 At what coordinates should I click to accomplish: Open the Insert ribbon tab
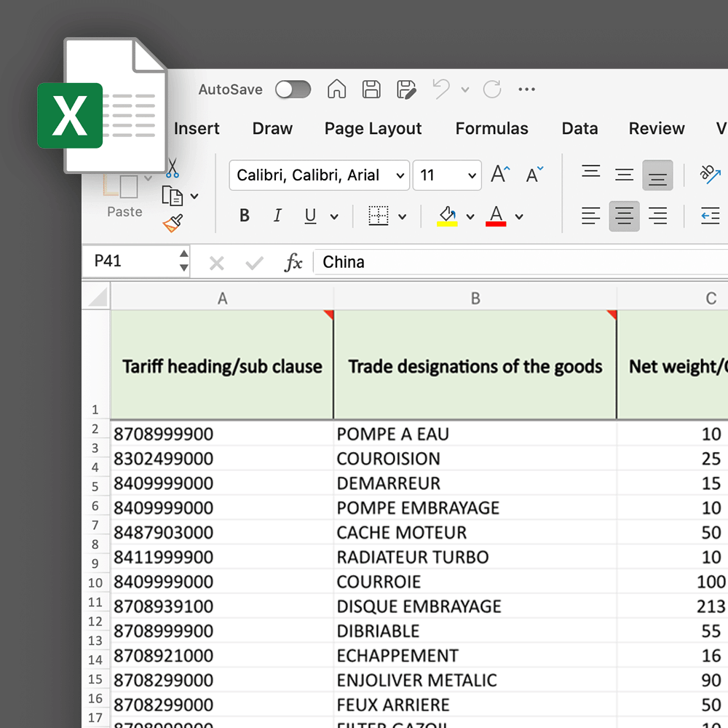[197, 128]
